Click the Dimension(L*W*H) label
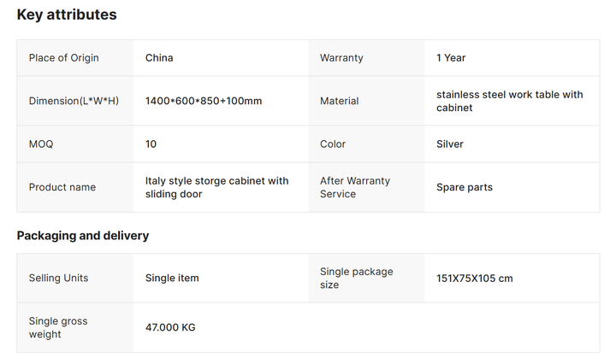The image size is (616, 364). pyautogui.click(x=74, y=101)
